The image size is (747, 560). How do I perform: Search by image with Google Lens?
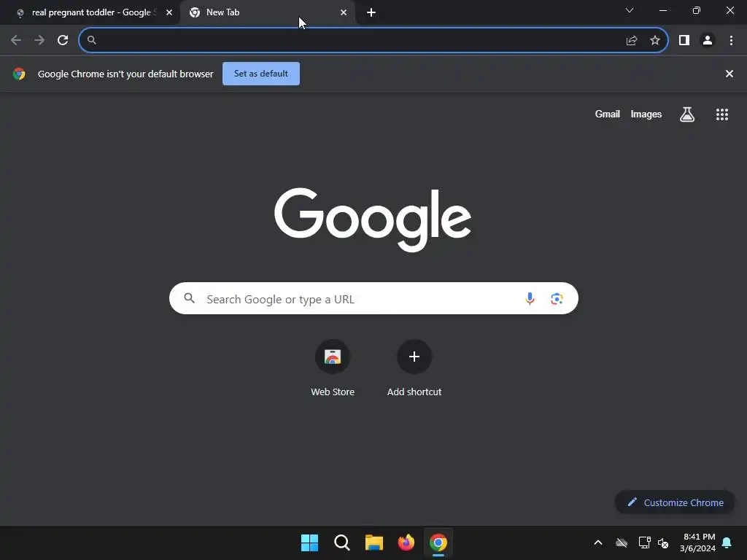557,298
